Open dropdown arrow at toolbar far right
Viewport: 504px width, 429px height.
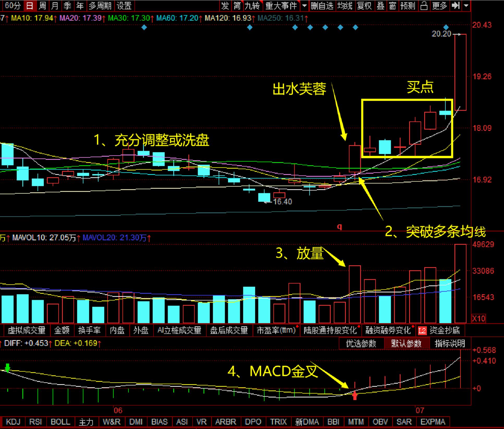coord(466,6)
